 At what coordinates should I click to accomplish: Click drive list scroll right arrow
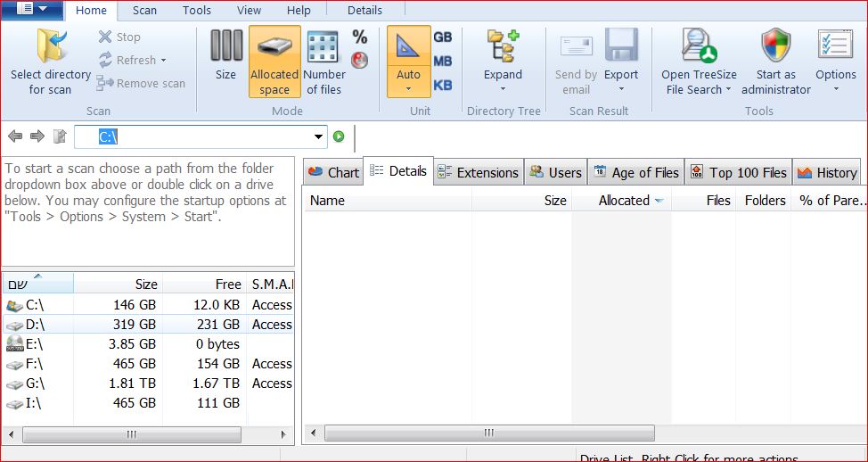point(284,434)
